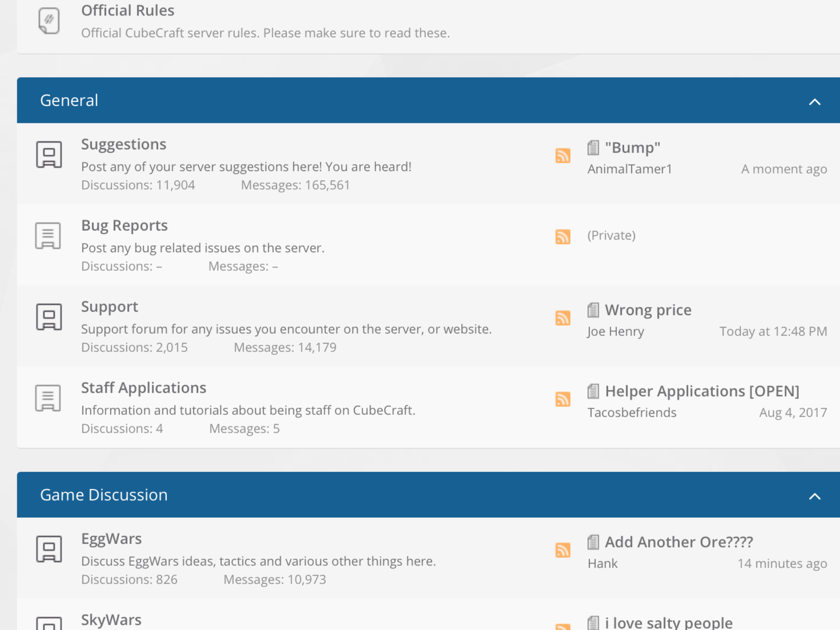Click "Messages: 5" under Staff Applications
Screen dimensions: 840x630
244,429
